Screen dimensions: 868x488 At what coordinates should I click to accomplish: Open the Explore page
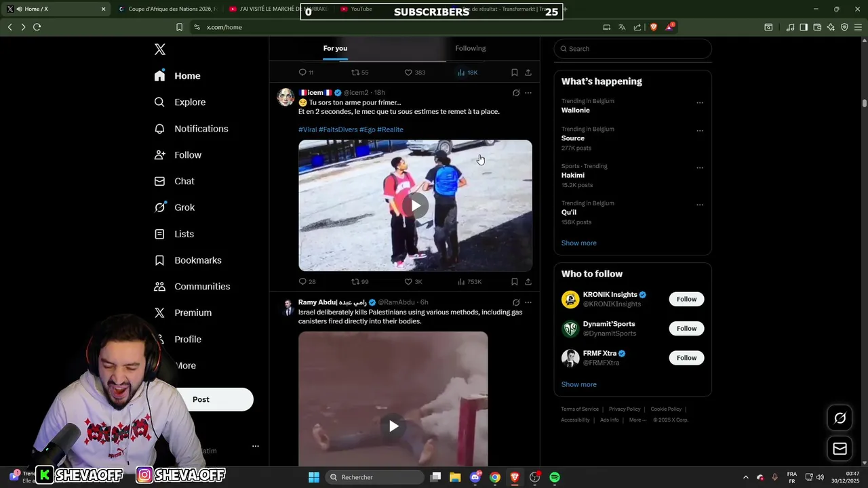click(180, 102)
